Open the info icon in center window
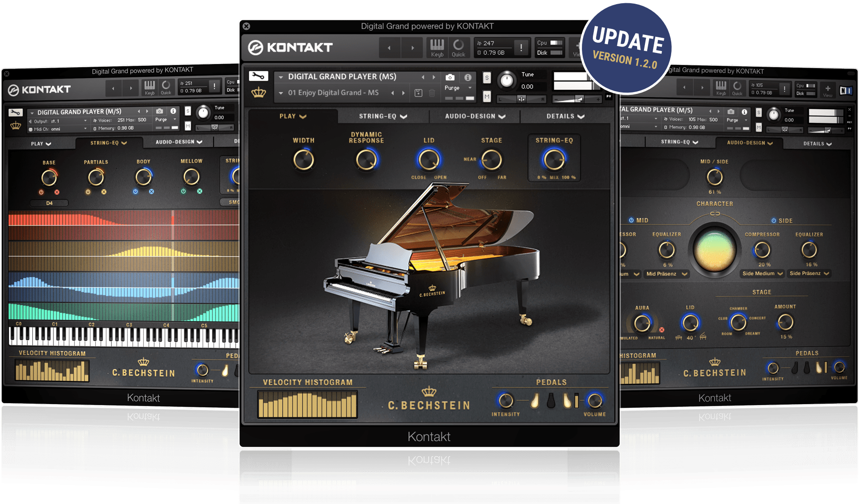859x504 pixels. tap(468, 77)
